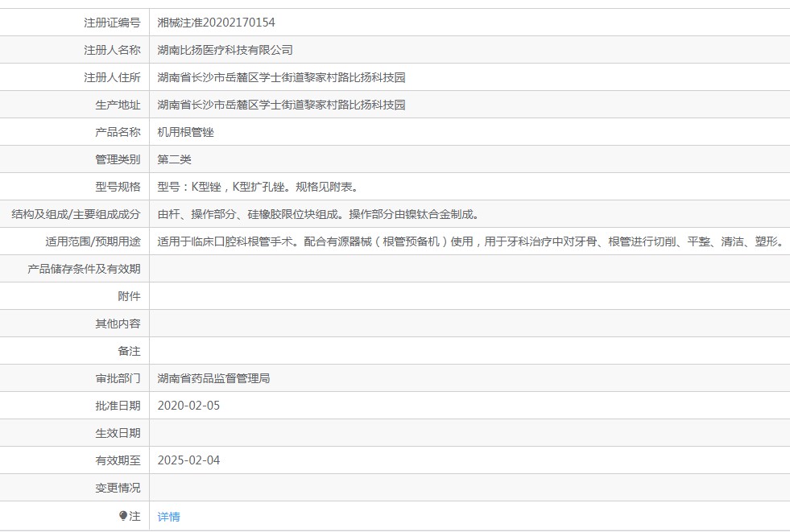The height and width of the screenshot is (532, 790).
Task: Select approving department 湖南省药品监督管理局
Action: coord(213,378)
